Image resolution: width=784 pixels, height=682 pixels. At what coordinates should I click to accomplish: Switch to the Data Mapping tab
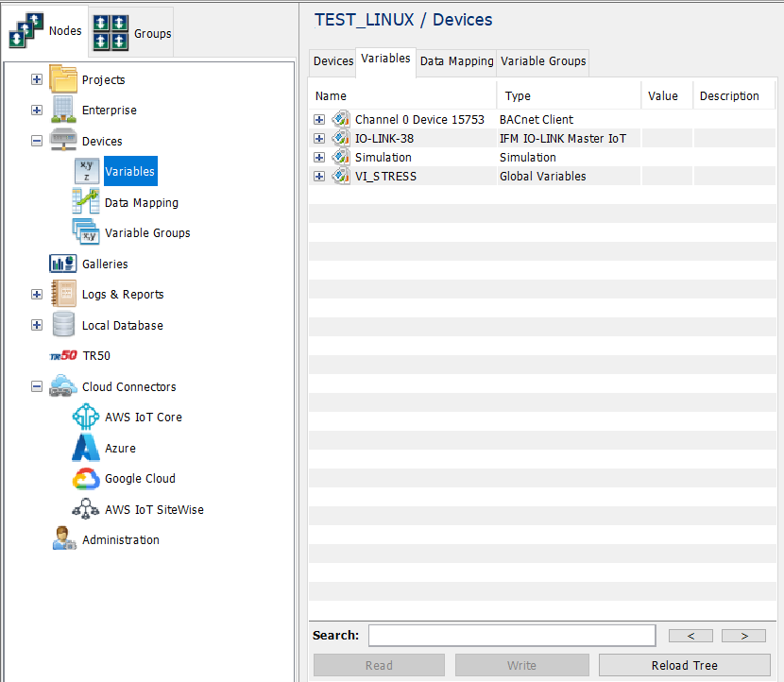coord(456,60)
